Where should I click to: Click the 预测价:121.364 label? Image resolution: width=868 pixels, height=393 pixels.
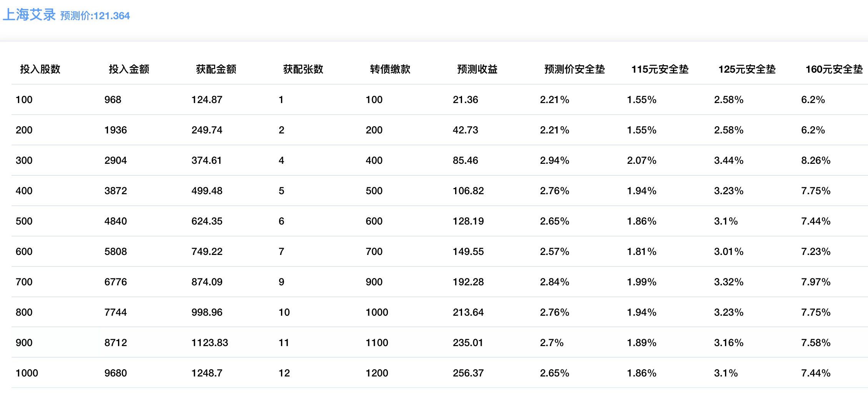click(95, 16)
